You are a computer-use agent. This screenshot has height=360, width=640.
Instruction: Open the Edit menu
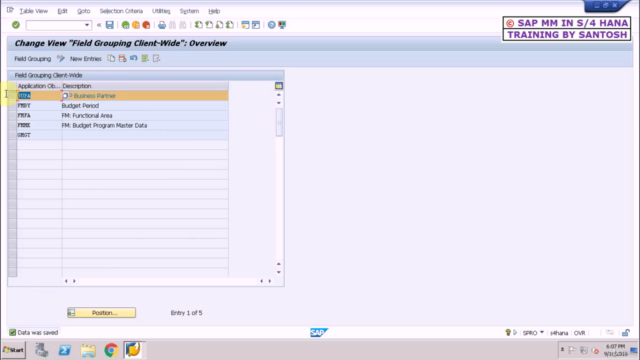62,11
